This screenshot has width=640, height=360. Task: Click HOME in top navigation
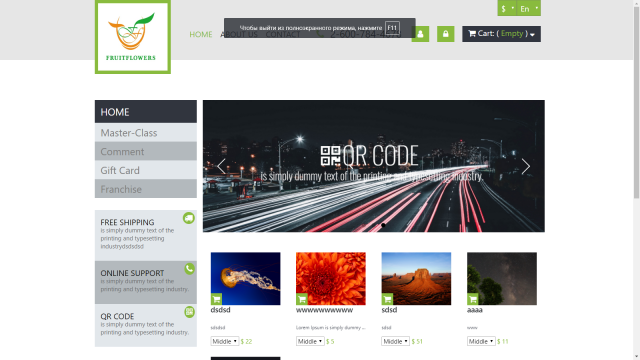point(201,34)
